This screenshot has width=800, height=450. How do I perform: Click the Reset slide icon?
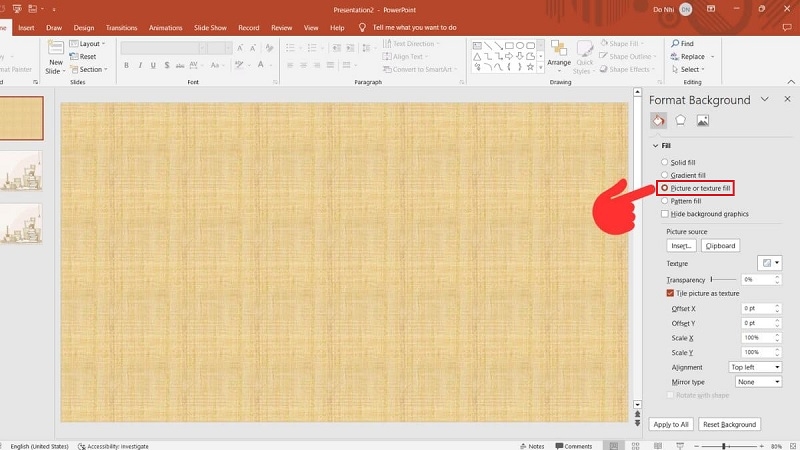coord(74,57)
